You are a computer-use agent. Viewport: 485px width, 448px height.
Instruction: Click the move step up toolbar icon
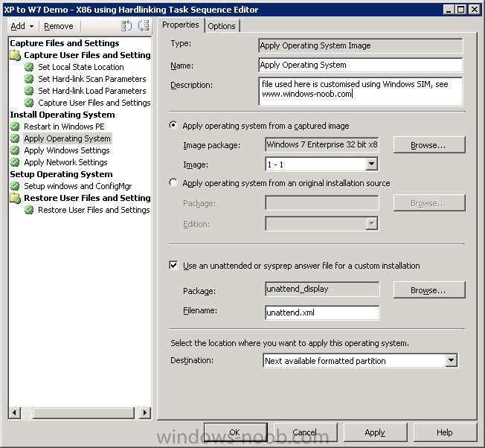click(126, 26)
